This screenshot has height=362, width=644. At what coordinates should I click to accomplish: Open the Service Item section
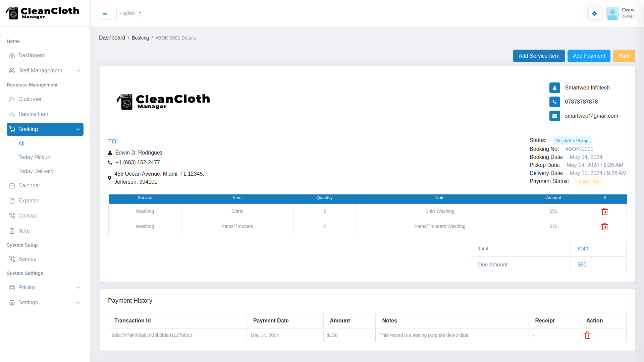click(33, 114)
